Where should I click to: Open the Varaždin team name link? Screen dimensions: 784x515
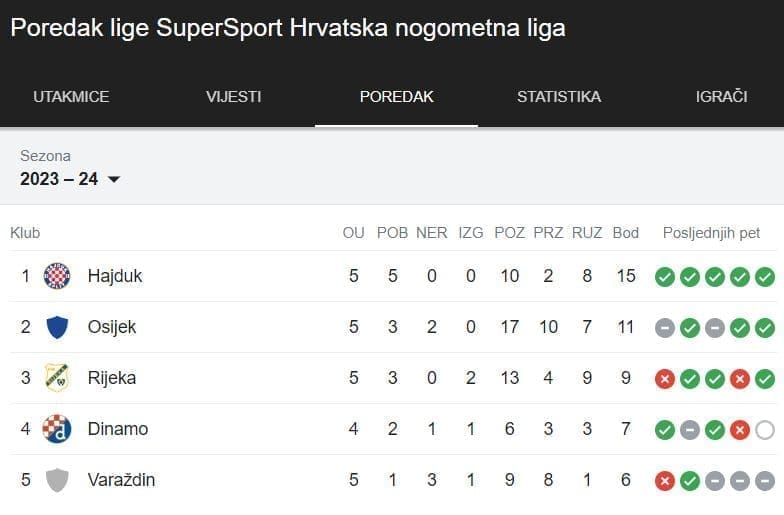click(121, 480)
